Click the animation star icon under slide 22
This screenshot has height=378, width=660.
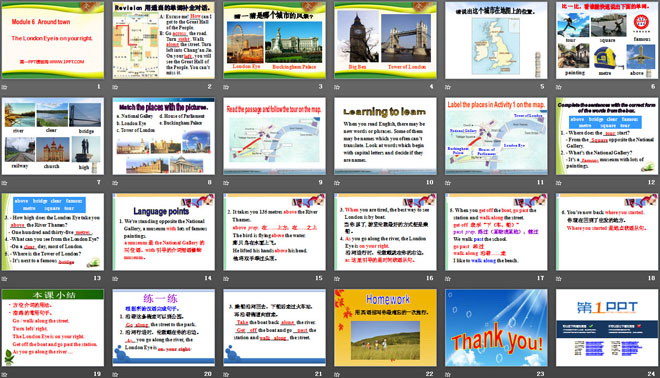pos(337,374)
